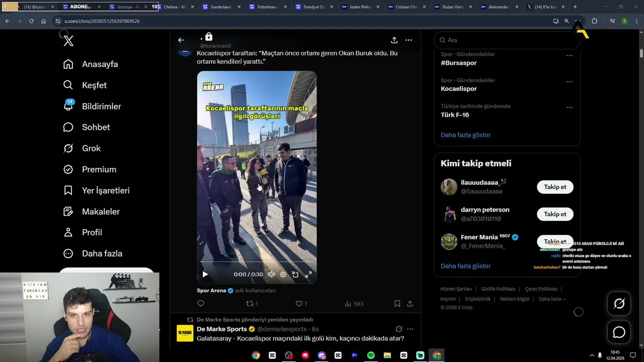The image size is (644, 362).
Task: Open Premiere Pro from the taskbar
Action: 354,355
